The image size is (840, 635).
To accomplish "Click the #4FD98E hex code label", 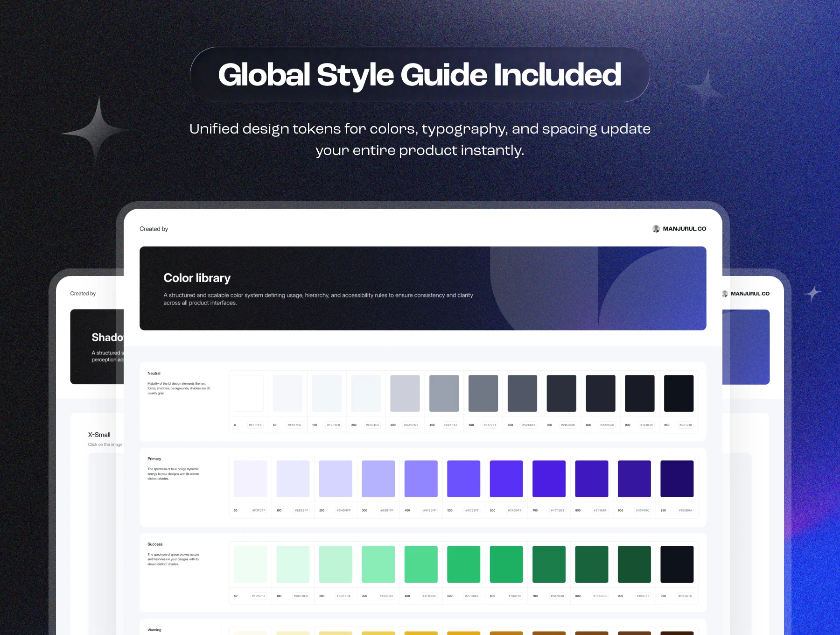I will [429, 596].
